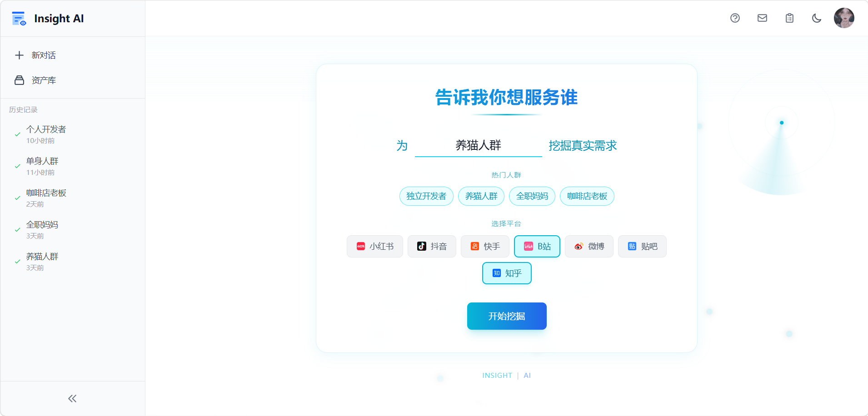Click the 资产库 storage icon
The image size is (868, 416).
(19, 80)
